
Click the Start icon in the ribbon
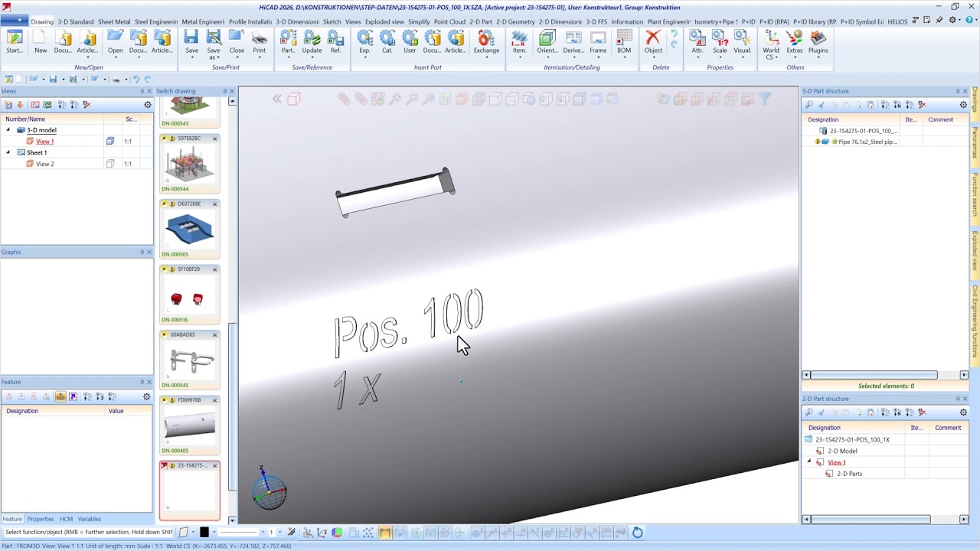[14, 41]
